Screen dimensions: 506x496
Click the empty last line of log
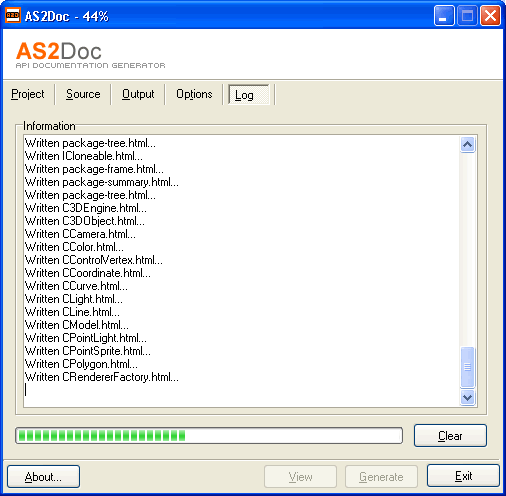tap(241, 390)
